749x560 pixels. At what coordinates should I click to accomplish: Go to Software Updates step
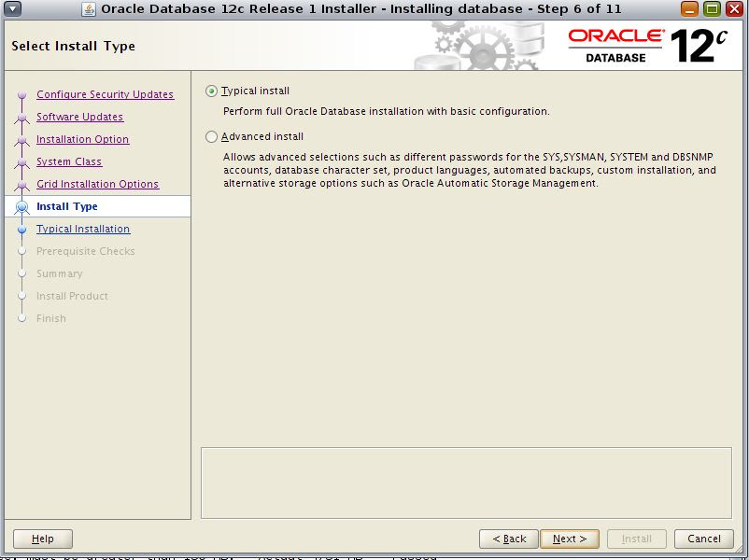79,117
